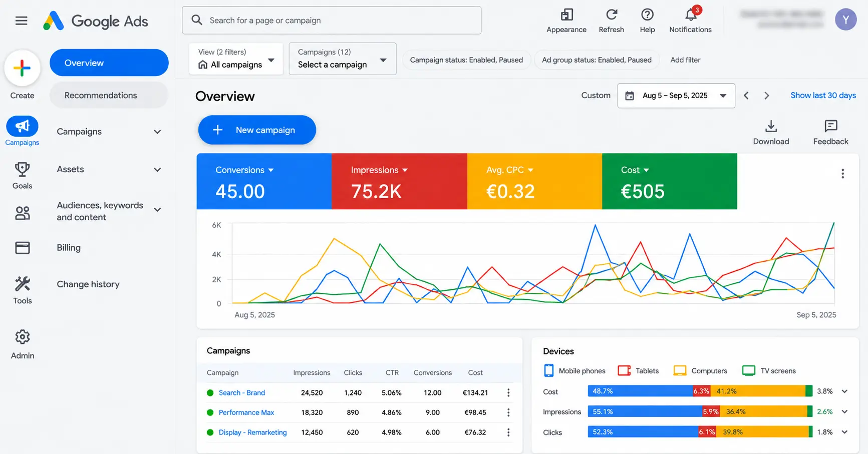Screen dimensions: 868x454
Task: Download the overview report
Action: 771,126
